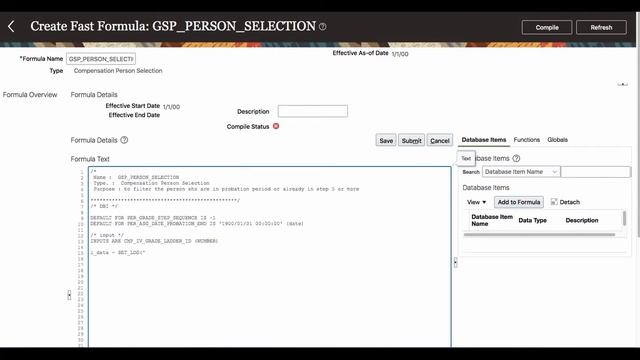Click the Description input field
The height and width of the screenshot is (360, 640).
[x=313, y=111]
